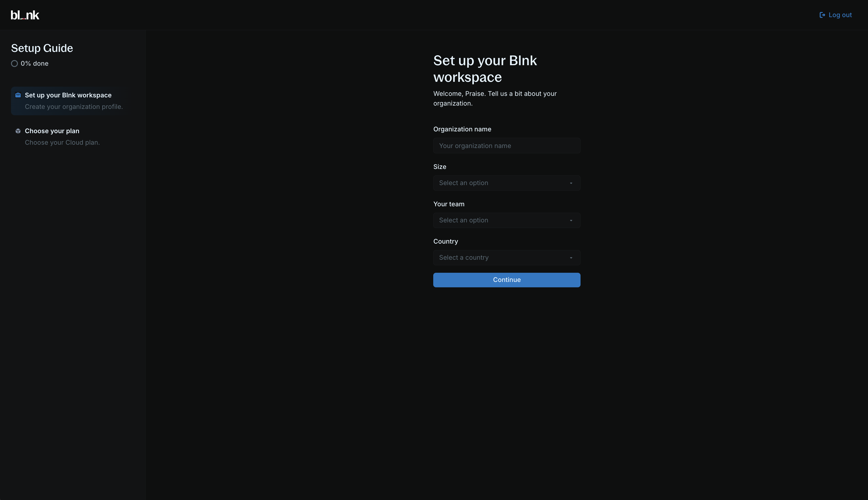Click the Choose your Cloud plan text

point(62,143)
